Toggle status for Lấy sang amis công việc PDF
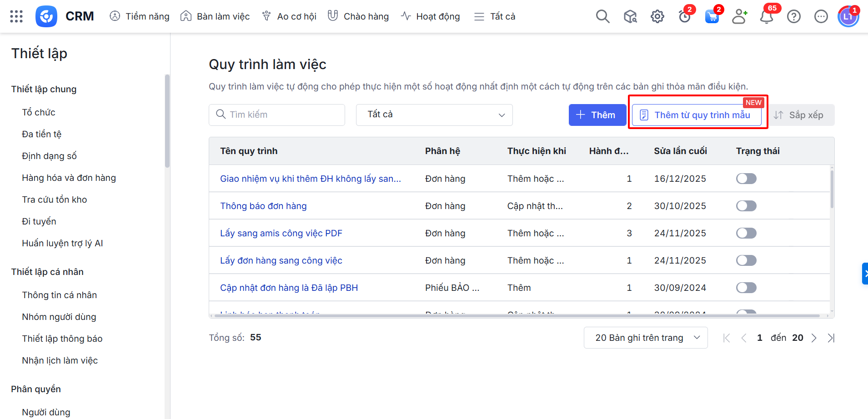The width and height of the screenshot is (868, 419). coord(746,233)
